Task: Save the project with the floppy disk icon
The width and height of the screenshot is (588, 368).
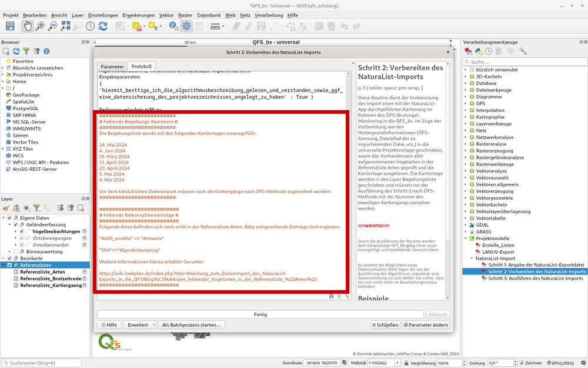Action: click(x=10, y=26)
